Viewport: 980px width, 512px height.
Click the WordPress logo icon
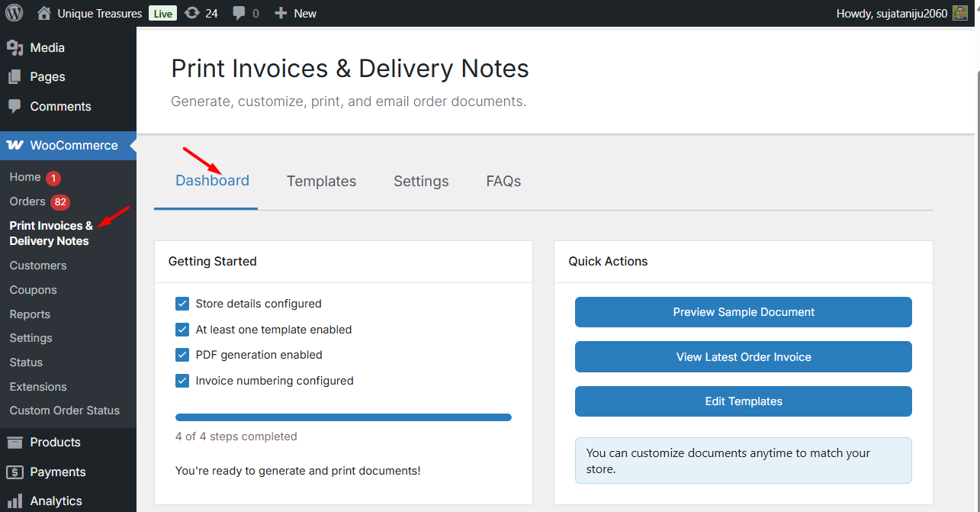14,13
